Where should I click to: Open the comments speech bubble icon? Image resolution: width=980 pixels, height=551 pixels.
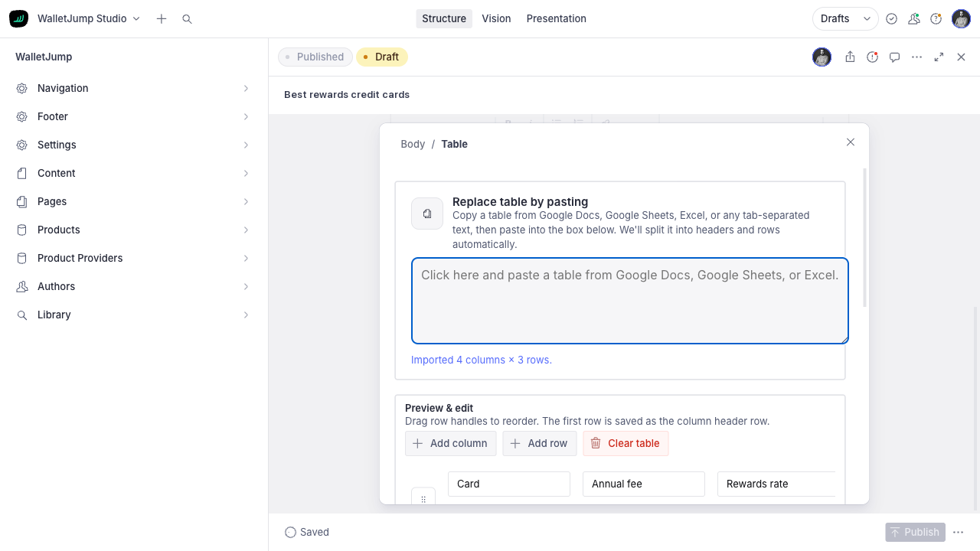point(894,57)
